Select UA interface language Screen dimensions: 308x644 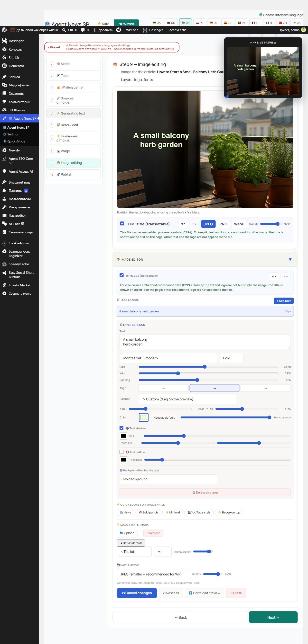tap(157, 23)
